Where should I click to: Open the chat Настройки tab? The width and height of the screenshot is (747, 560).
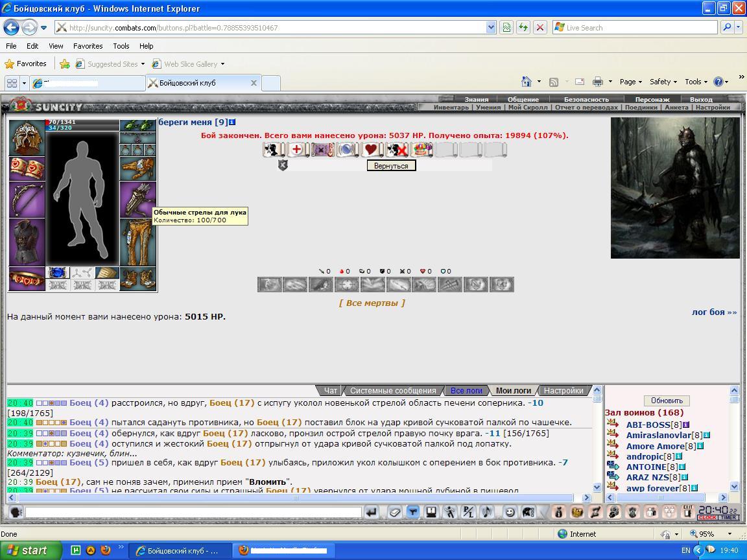pos(563,390)
